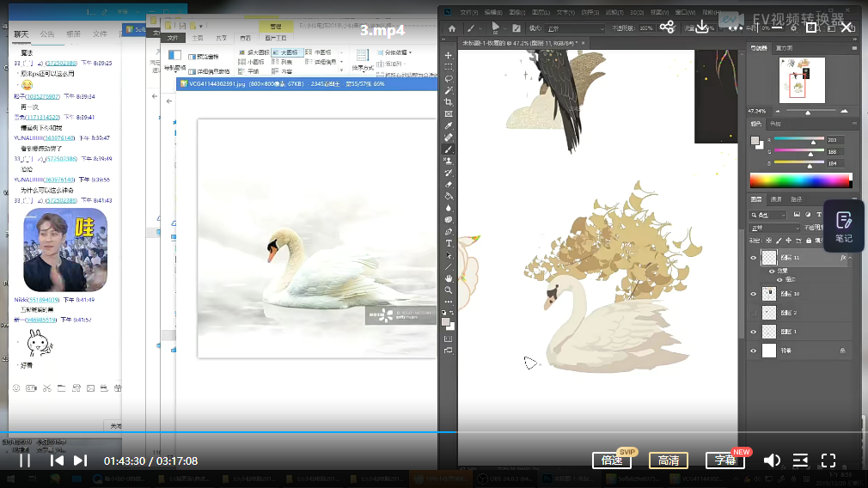
Task: Toggle visibility of layer 图层 11
Action: 753,258
